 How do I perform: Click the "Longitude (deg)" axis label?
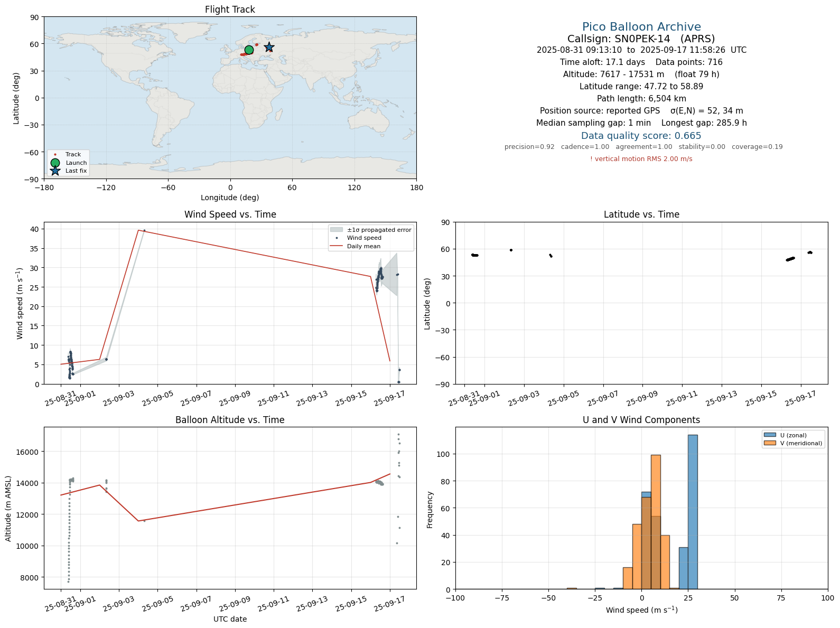pyautogui.click(x=230, y=198)
